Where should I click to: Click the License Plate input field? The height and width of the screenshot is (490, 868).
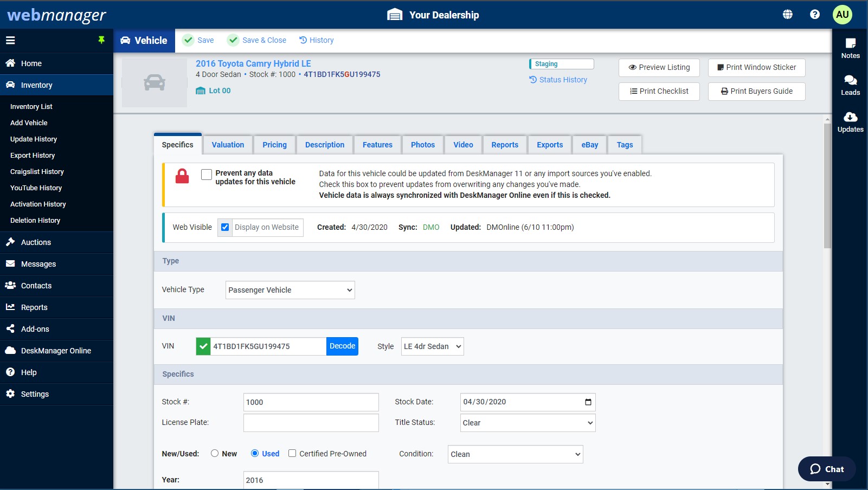click(x=311, y=423)
